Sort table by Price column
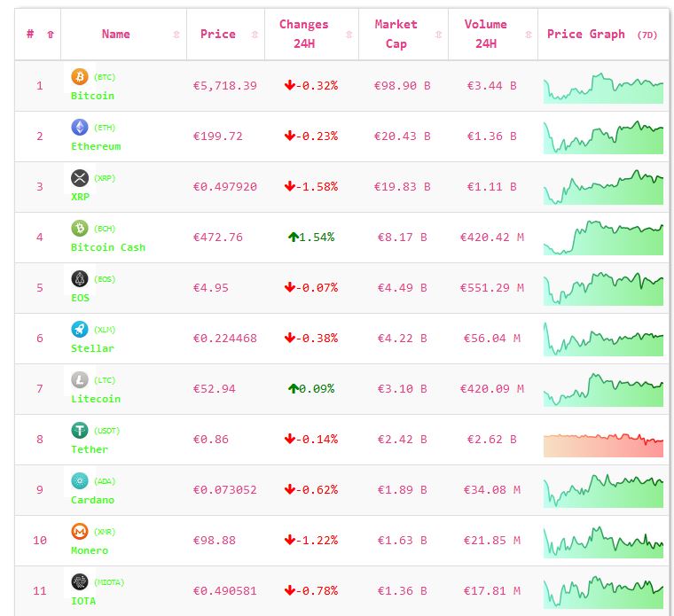Image resolution: width=674 pixels, height=616 pixels. tap(218, 35)
